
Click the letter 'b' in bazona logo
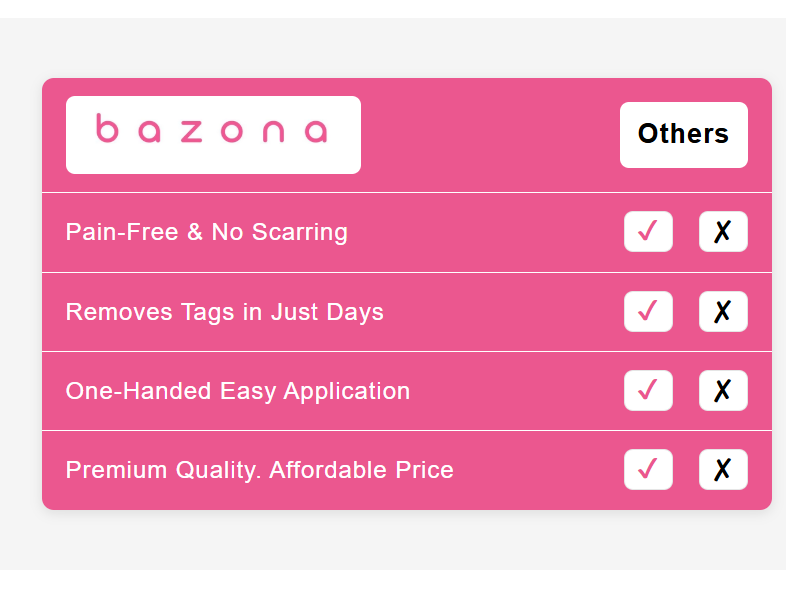(107, 130)
